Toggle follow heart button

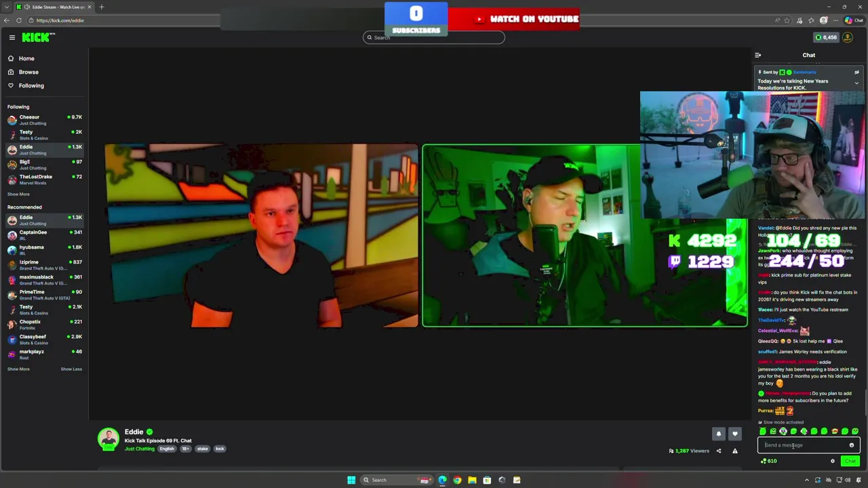pos(734,434)
